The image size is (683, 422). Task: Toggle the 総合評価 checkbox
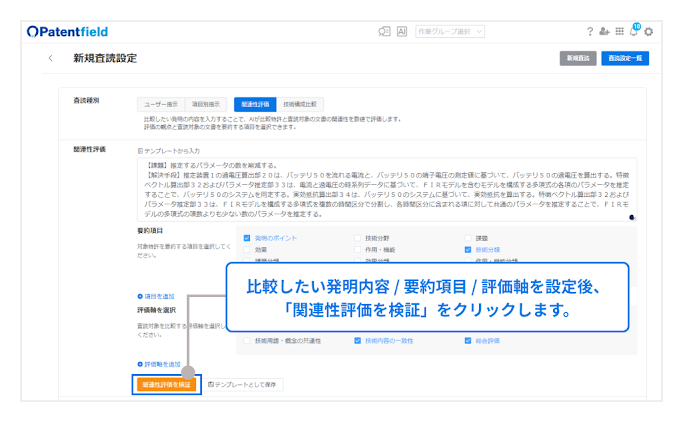pos(467,340)
